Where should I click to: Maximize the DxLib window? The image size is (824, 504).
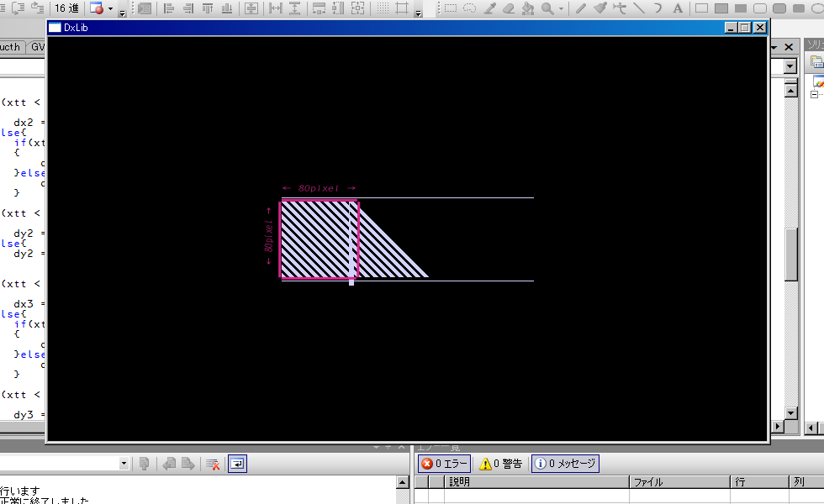click(745, 28)
